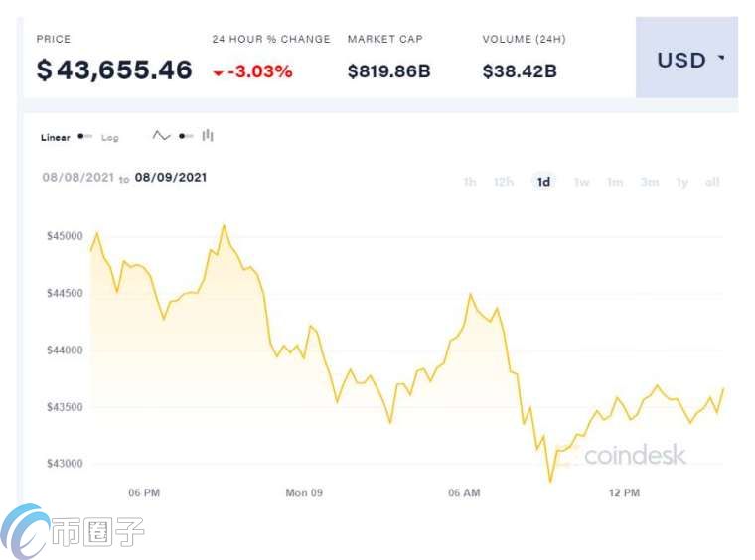
Task: Click the coindesk watermark logo
Action: point(622,455)
